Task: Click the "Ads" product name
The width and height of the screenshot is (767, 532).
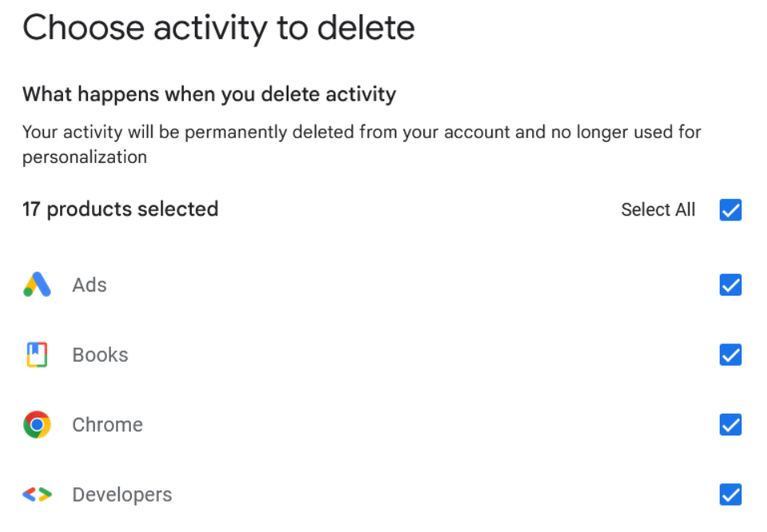Action: point(89,285)
